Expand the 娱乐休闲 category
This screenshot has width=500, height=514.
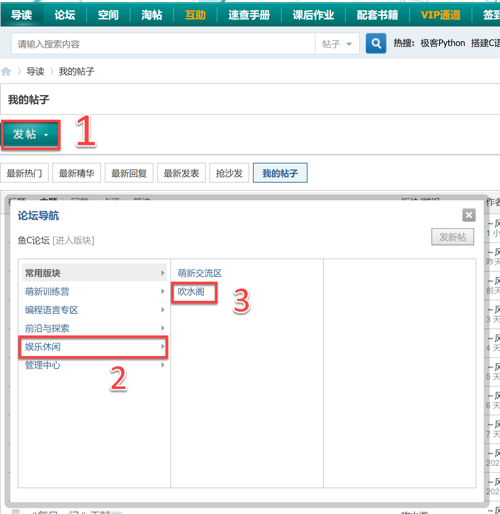[x=94, y=347]
